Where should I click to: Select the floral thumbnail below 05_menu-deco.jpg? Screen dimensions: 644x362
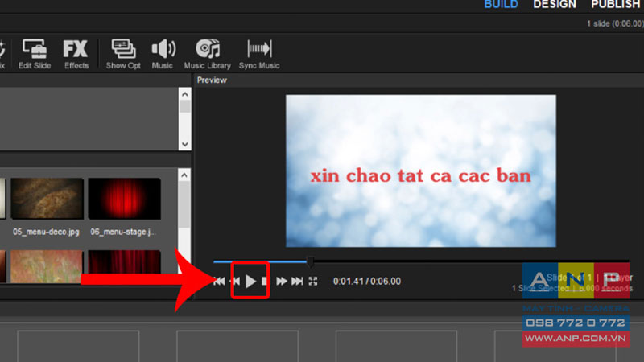click(47, 266)
